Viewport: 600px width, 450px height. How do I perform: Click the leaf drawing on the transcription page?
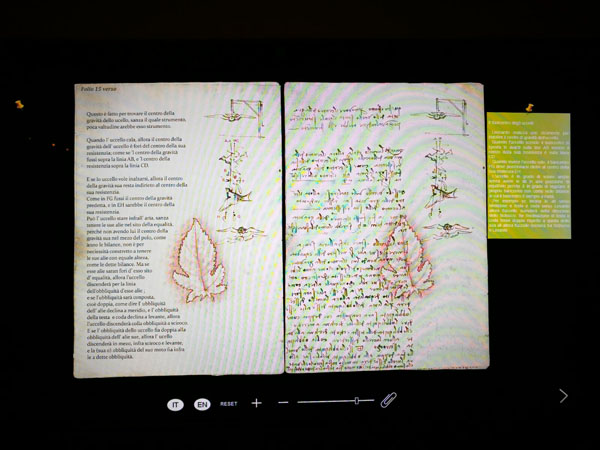pos(199,260)
